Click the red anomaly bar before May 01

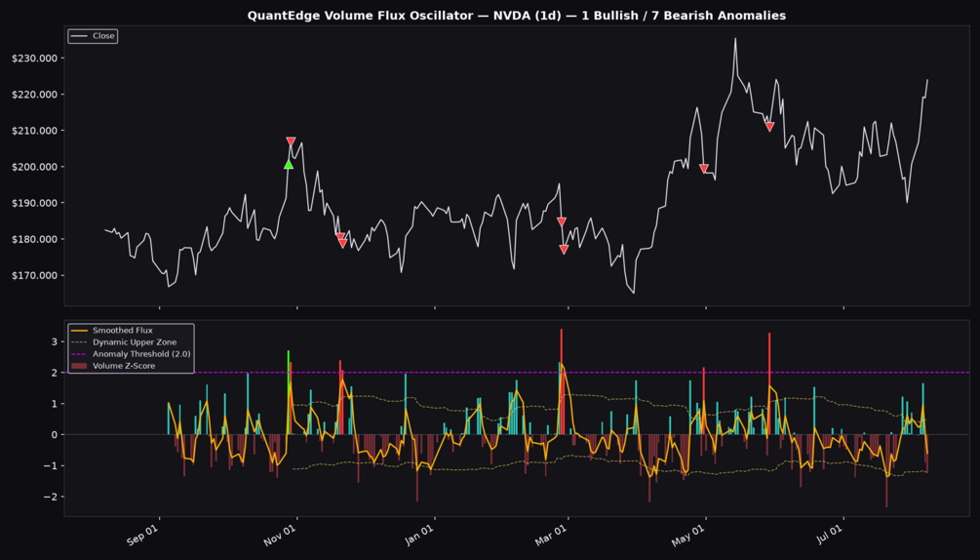pyautogui.click(x=704, y=401)
